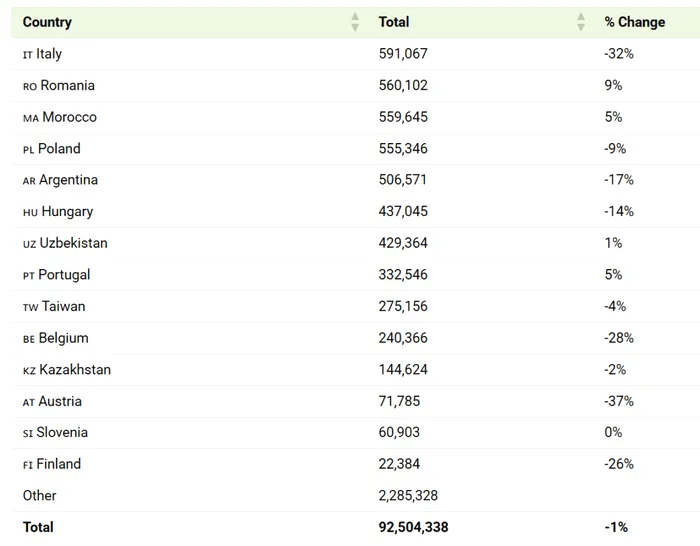Select the Kazakhstan row

pyautogui.click(x=355, y=370)
